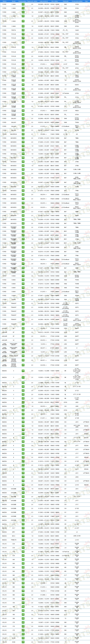Click the 213kW / 290KM power cell
Image resolution: width=90 pixels, height=644 pixels.
tap(55, 348)
